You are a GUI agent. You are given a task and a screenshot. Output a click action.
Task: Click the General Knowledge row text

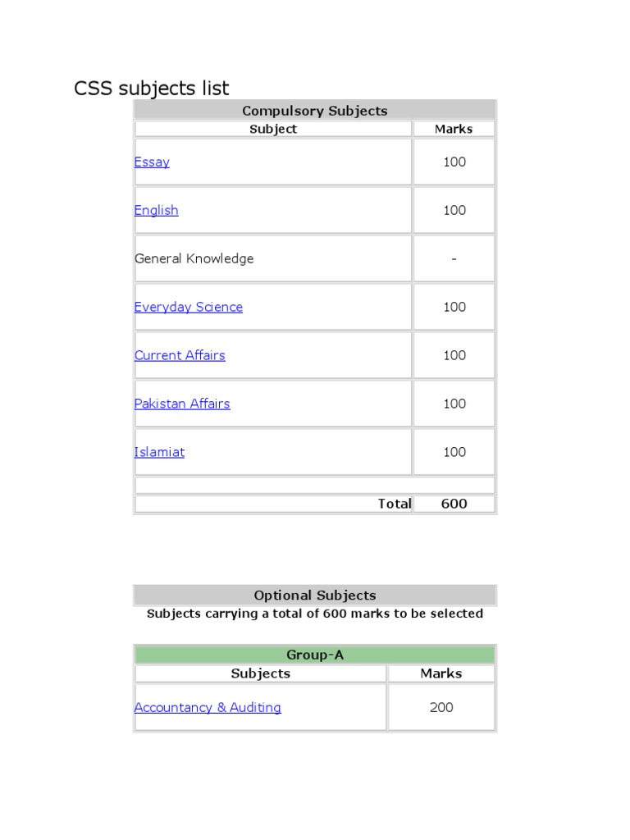click(x=194, y=258)
